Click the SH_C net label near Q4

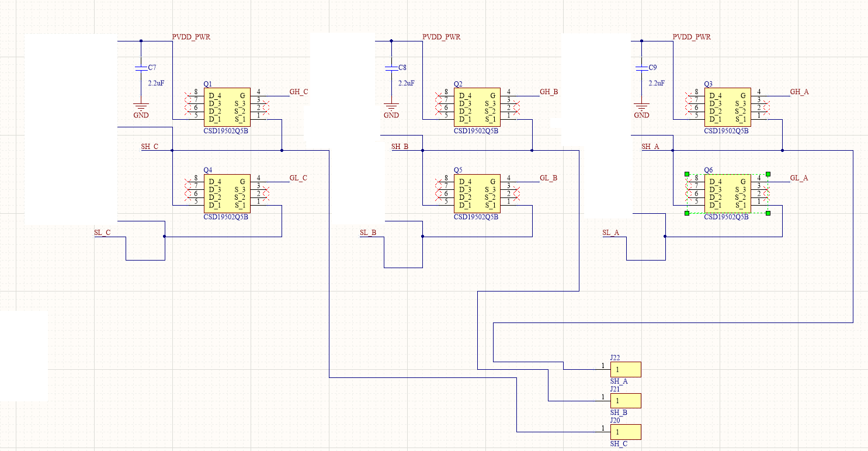pyautogui.click(x=150, y=147)
